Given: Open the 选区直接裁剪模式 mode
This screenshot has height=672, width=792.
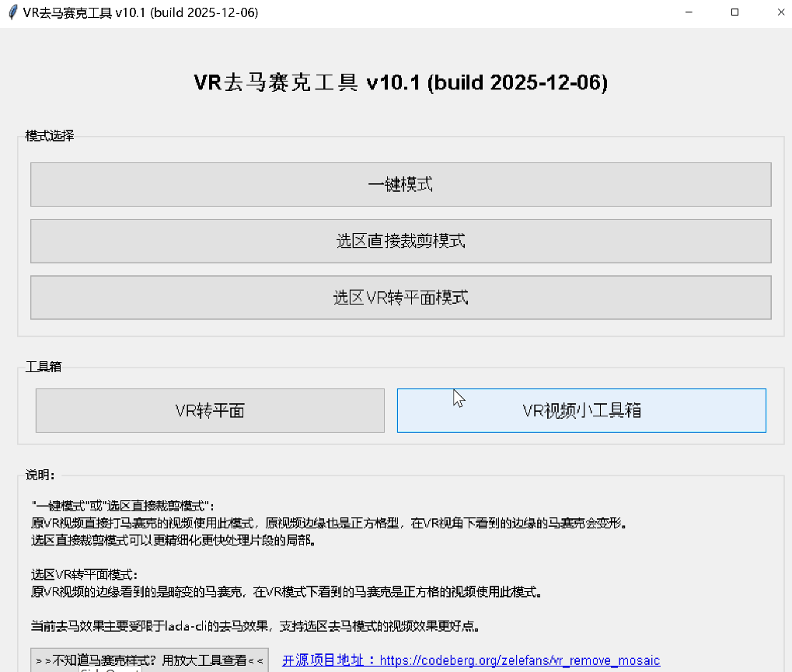Looking at the screenshot, I should [x=400, y=241].
